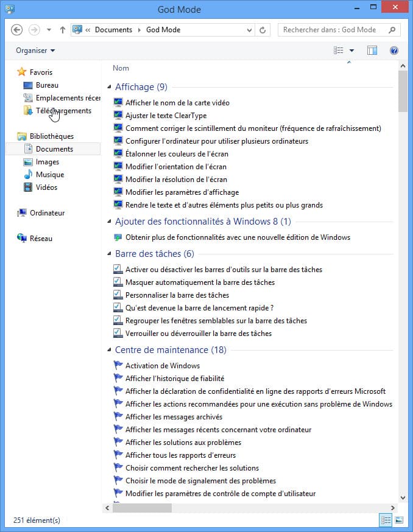
Task: Open the Help button
Action: (394, 51)
